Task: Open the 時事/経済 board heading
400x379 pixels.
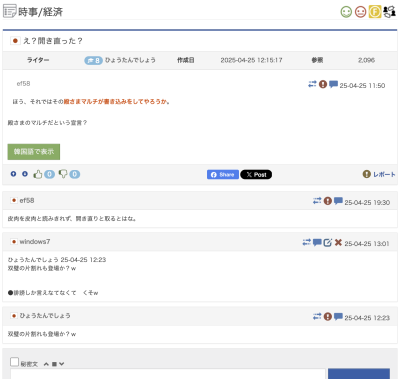Action: point(40,12)
